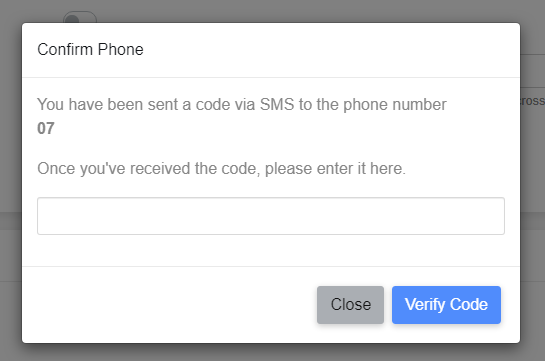Click the Confirm Phone dialog title
545x361 pixels.
(90, 49)
